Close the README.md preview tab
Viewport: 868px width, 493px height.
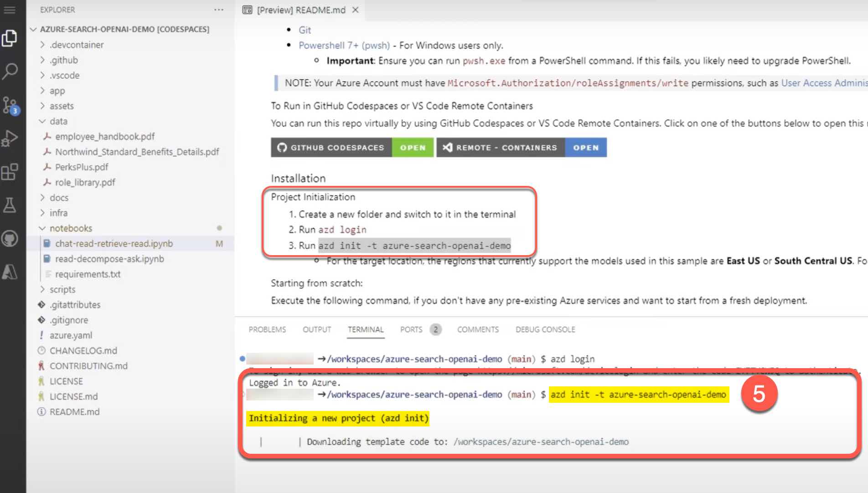[356, 10]
